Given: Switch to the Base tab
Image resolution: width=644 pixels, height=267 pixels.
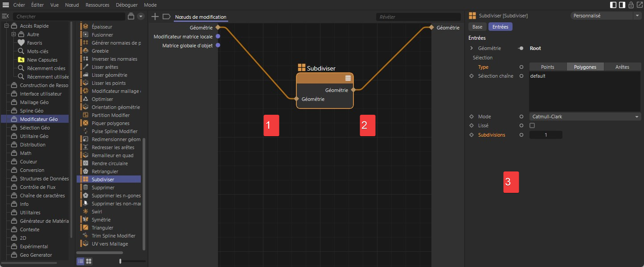Looking at the screenshot, I should (477, 27).
